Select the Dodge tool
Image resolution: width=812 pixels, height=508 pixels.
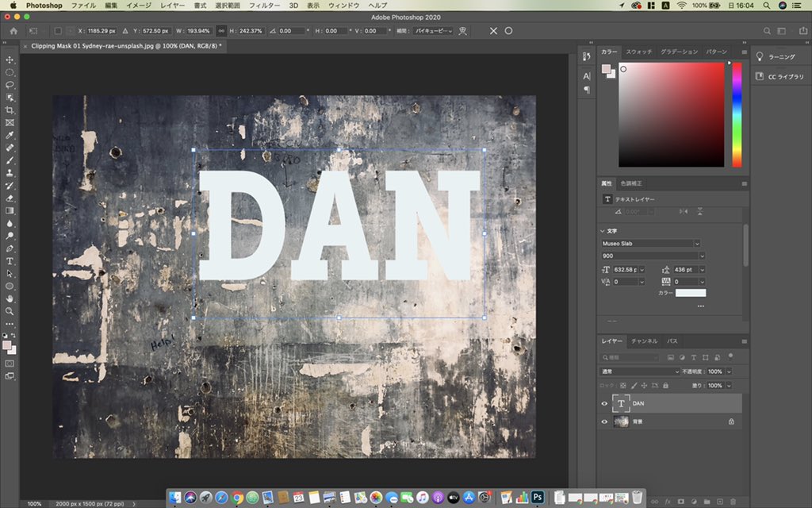pos(10,236)
